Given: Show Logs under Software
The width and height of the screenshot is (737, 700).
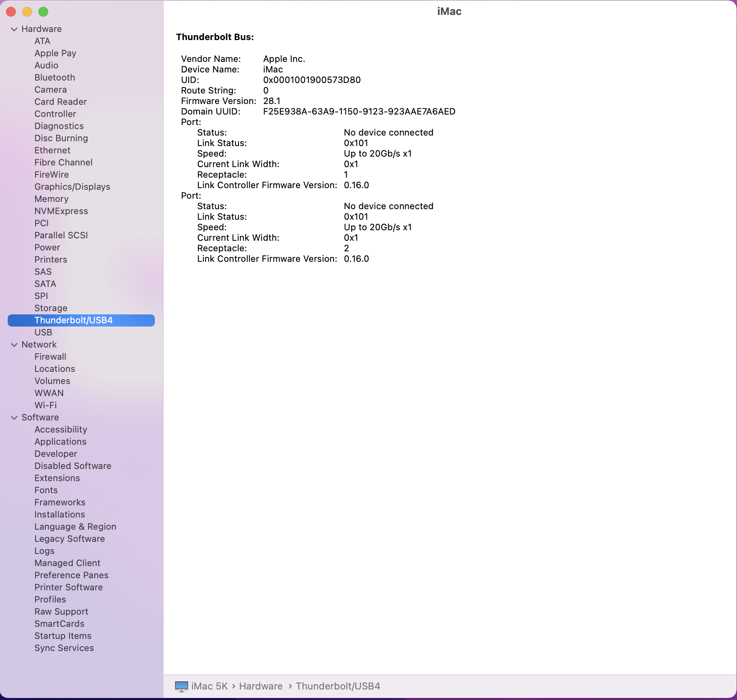Looking at the screenshot, I should [44, 551].
